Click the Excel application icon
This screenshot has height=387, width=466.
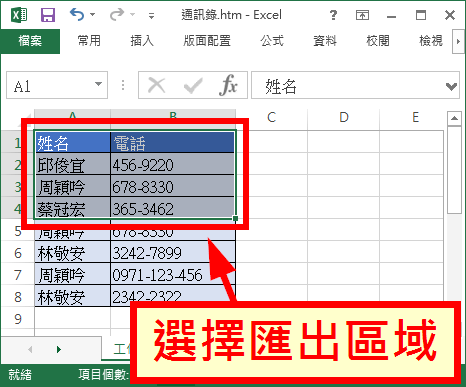[19, 15]
